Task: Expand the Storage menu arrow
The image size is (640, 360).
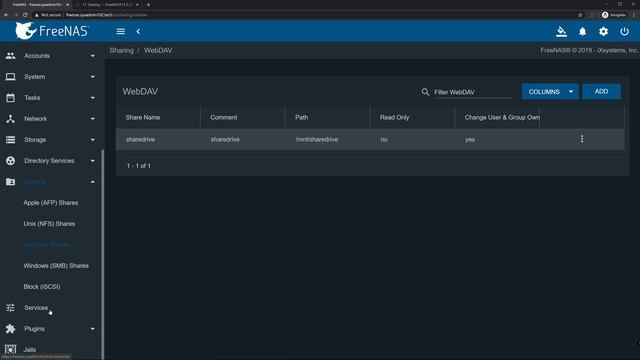Action: point(93,140)
